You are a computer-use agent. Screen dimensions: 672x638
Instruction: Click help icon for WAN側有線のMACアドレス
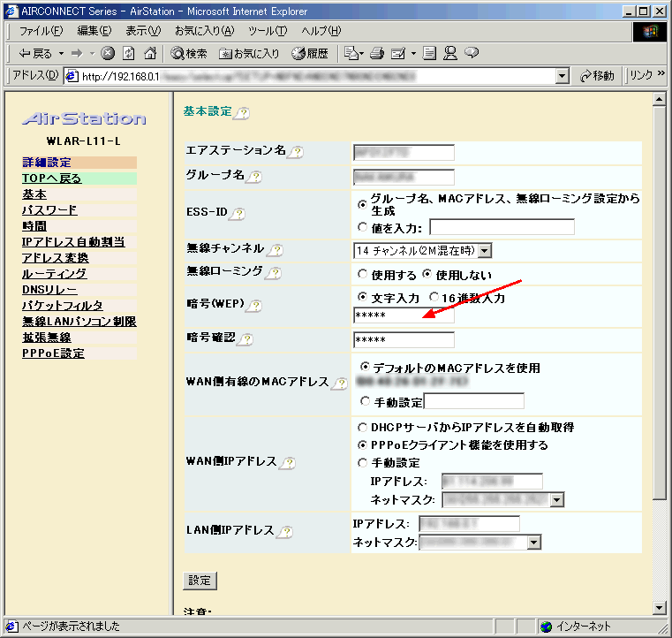point(341,384)
